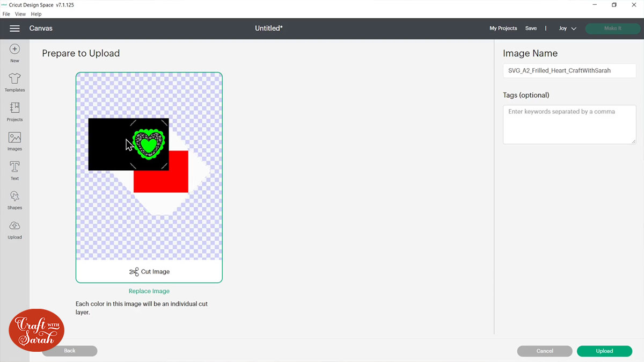The width and height of the screenshot is (644, 362).
Task: Click Replace Image link
Action: click(149, 291)
